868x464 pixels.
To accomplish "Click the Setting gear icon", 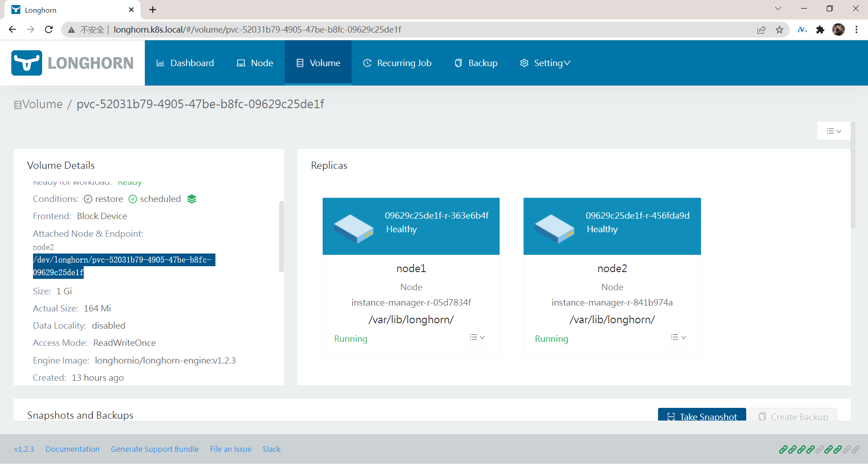I will (524, 63).
